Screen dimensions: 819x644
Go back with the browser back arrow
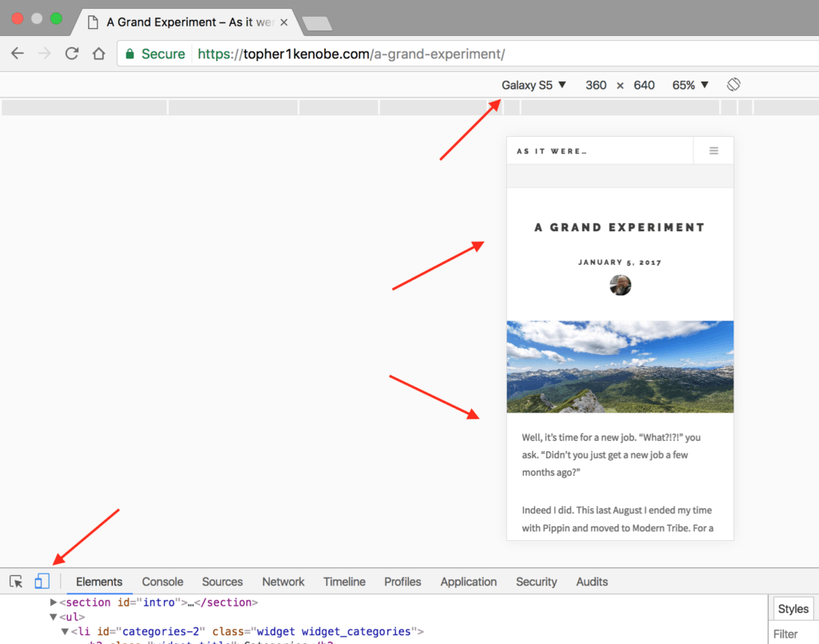pyautogui.click(x=18, y=54)
